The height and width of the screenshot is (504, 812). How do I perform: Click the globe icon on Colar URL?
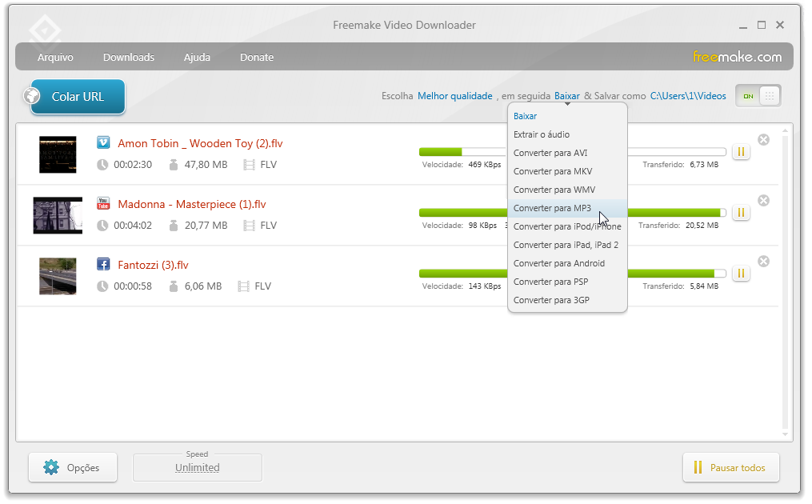pyautogui.click(x=32, y=96)
